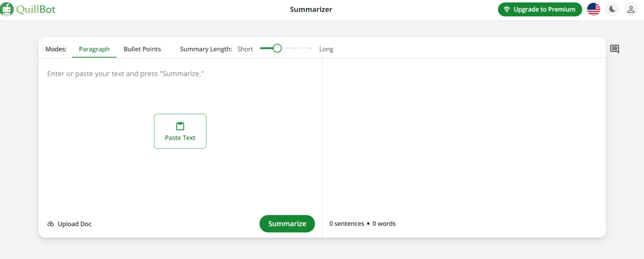Open Upgrade to Premium
Screen dimensions: 644x259
tap(540, 9)
